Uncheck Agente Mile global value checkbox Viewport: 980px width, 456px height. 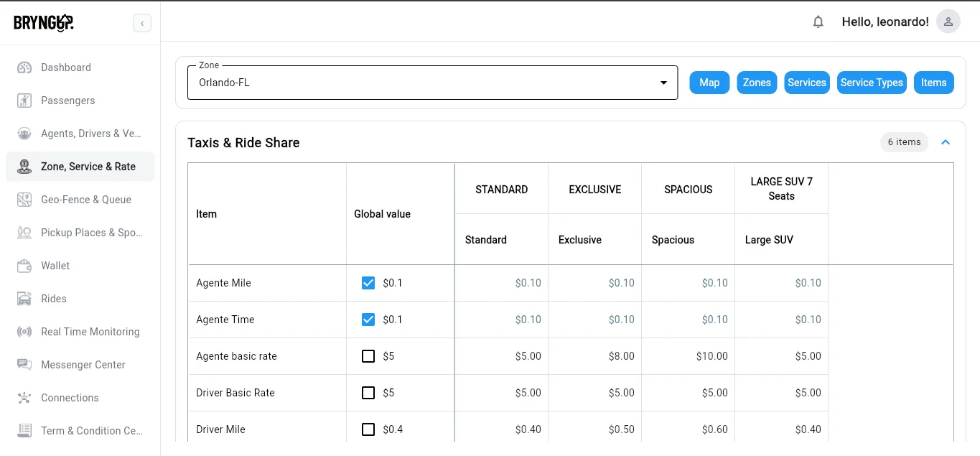pos(368,283)
